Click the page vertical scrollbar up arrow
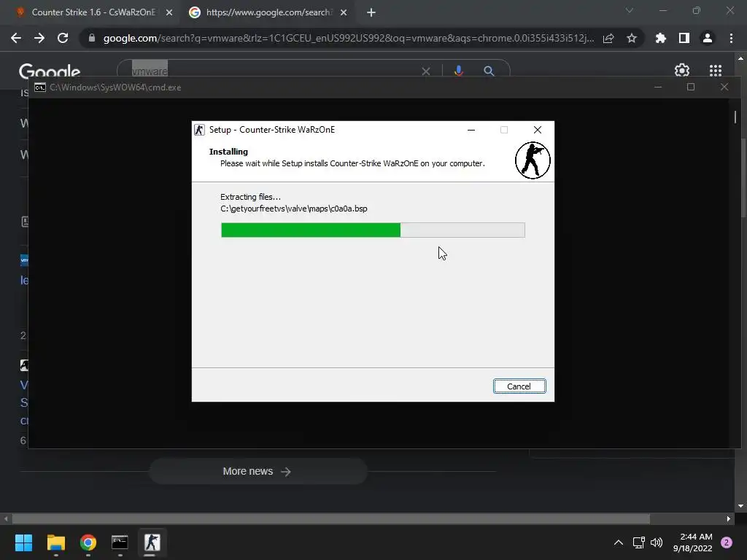This screenshot has height=560, width=747. 740,58
